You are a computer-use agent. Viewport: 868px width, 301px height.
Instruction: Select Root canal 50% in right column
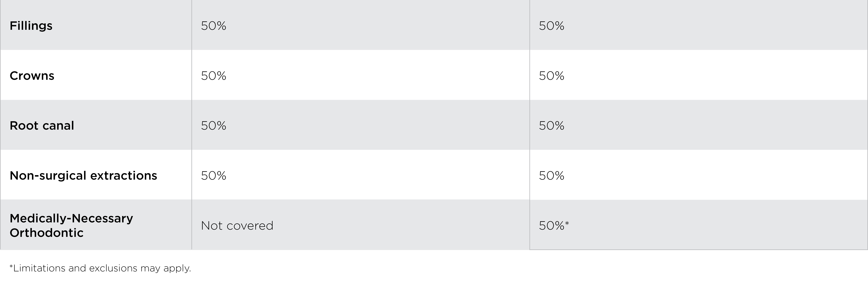tap(552, 126)
